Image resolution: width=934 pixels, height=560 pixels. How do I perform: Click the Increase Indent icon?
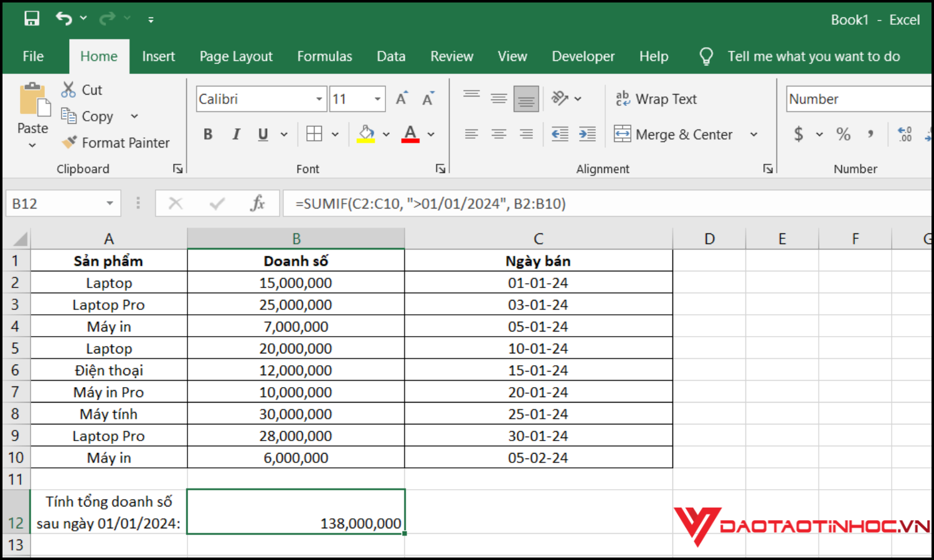[587, 134]
